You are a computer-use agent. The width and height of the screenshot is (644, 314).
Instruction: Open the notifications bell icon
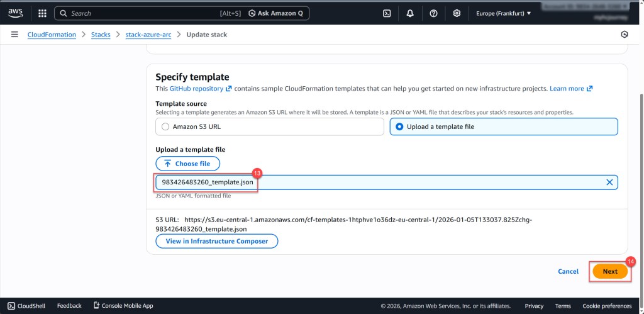(x=410, y=13)
